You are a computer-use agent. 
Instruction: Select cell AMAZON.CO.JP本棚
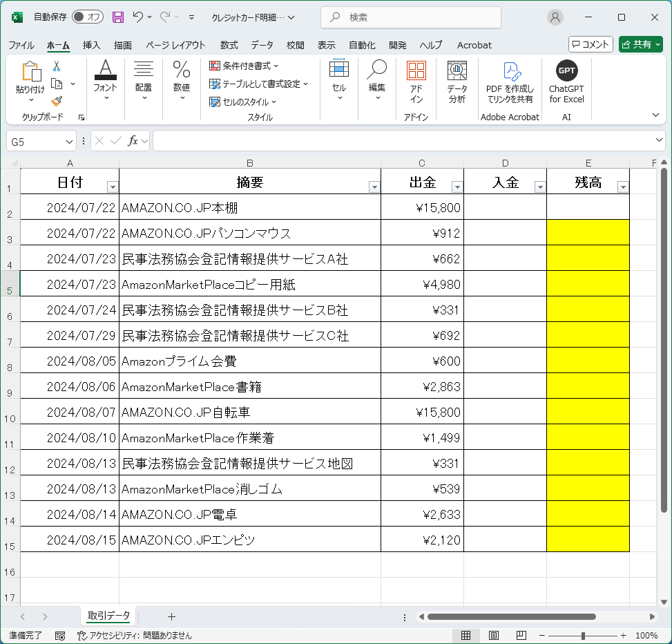pyautogui.click(x=250, y=207)
